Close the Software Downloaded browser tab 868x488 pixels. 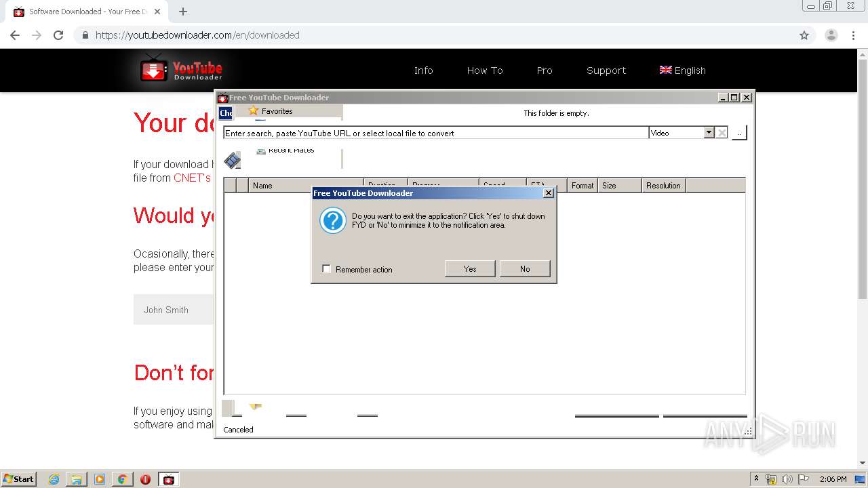tap(158, 12)
